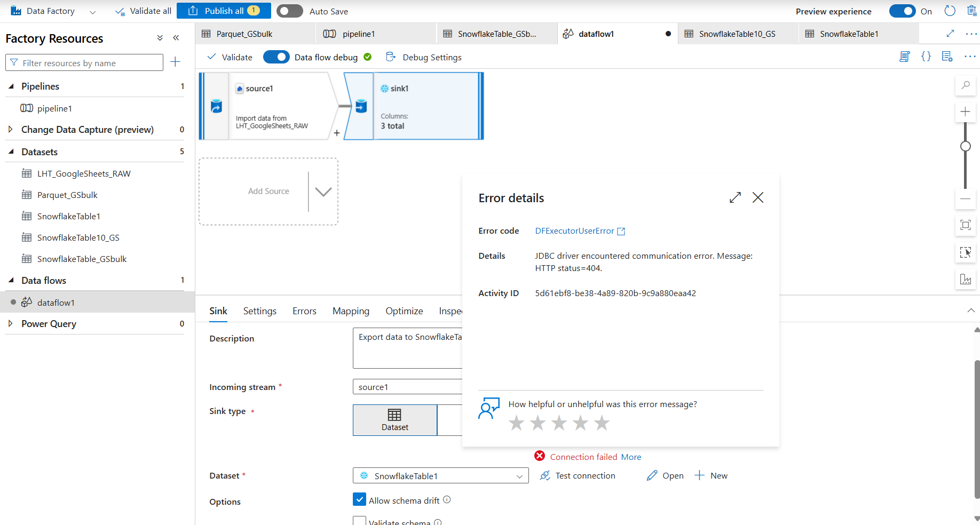Open the search icon on the dataflow canvas
The width and height of the screenshot is (980, 525).
coord(965,85)
